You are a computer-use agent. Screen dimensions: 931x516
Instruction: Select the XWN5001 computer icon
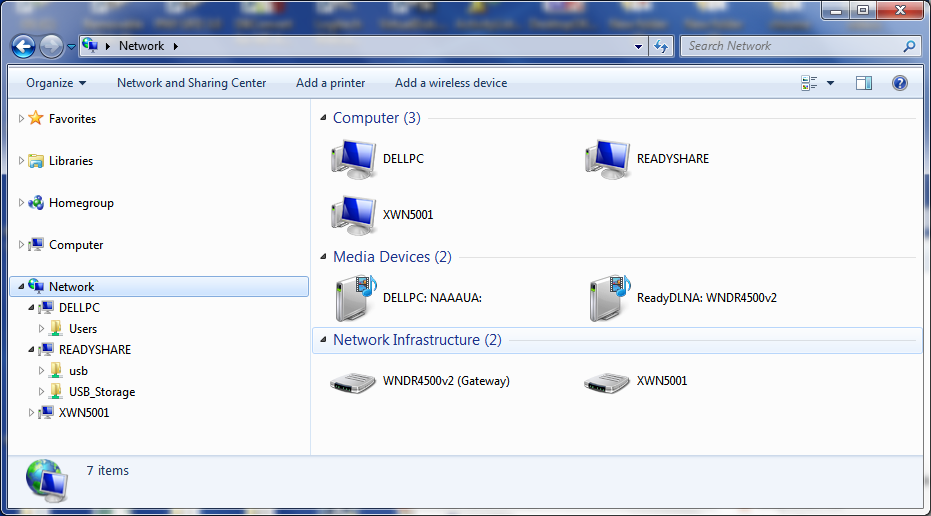(x=353, y=215)
